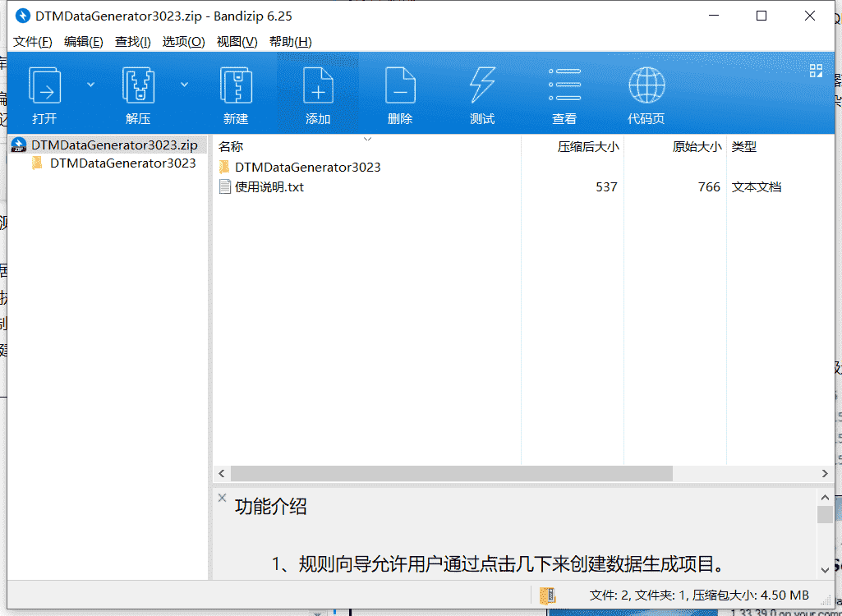842x616 pixels.
Task: Open 代码页 code page globe icon
Action: tap(646, 85)
